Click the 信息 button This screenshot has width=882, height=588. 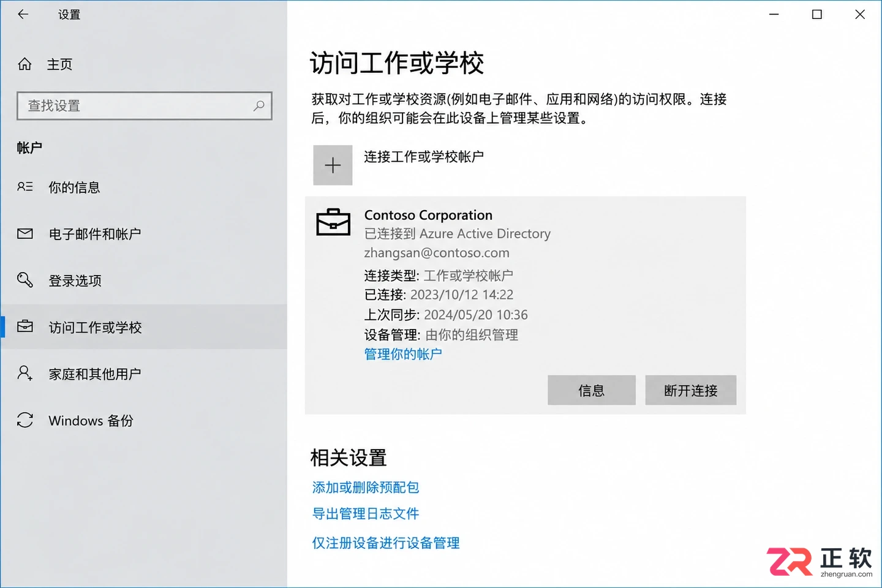coord(592,390)
